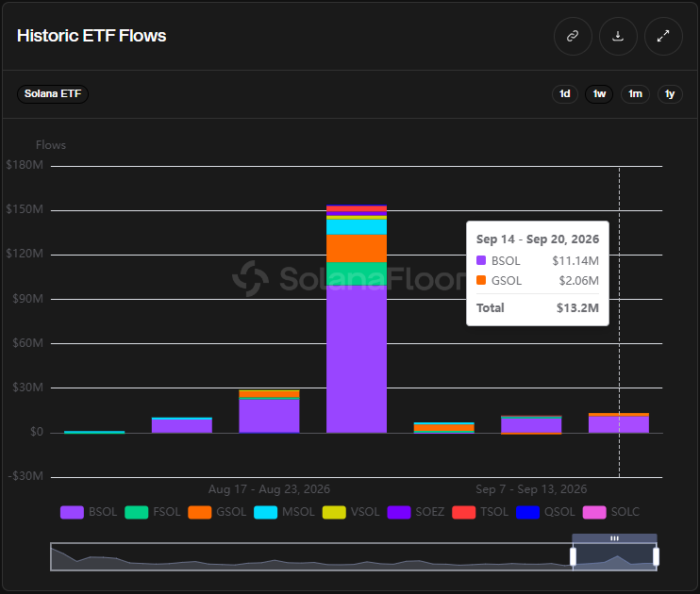
Task: Switch to 1y timeframe
Action: pos(670,93)
